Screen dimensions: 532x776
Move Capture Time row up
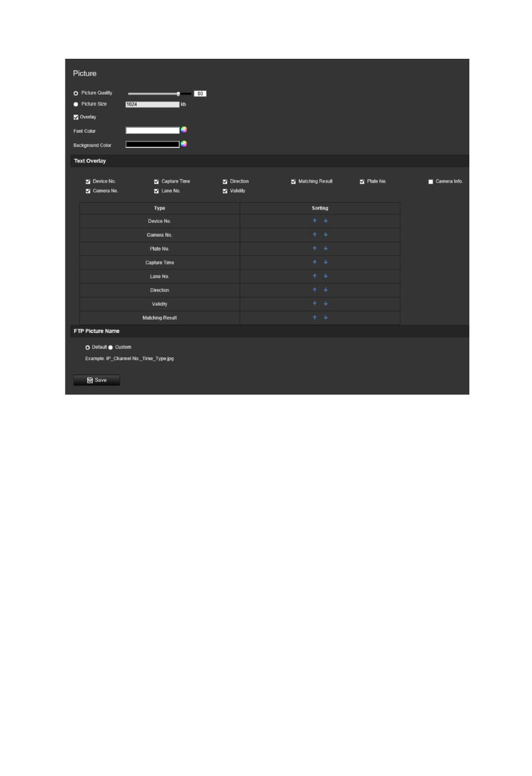(x=315, y=263)
